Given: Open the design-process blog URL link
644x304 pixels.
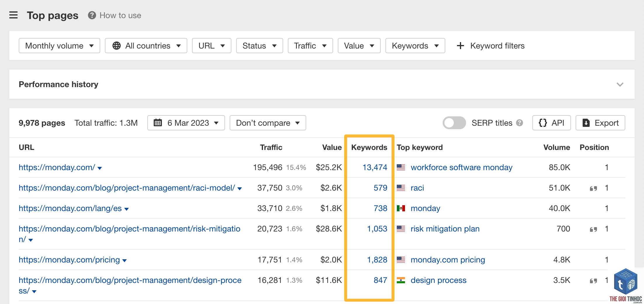Looking at the screenshot, I should pos(130,285).
